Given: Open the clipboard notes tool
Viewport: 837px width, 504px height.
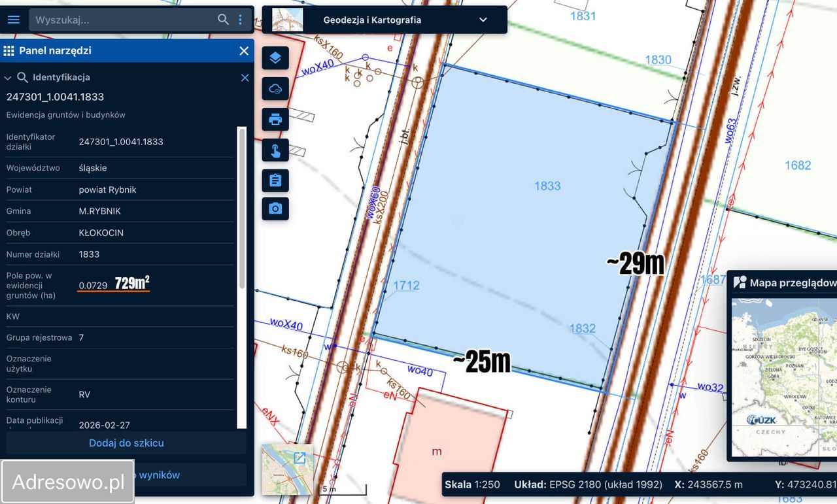Looking at the screenshot, I should click(x=275, y=180).
